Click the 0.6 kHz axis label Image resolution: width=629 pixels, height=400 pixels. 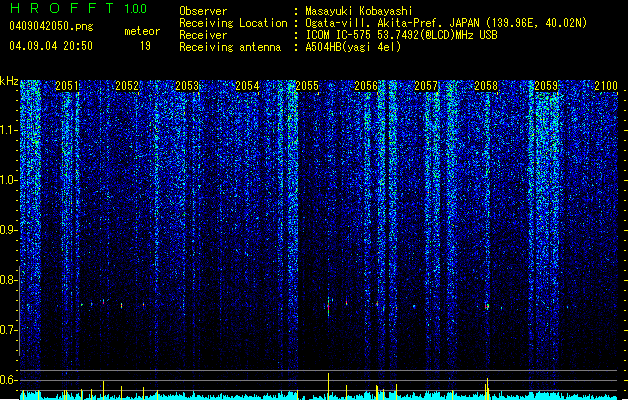(9, 380)
